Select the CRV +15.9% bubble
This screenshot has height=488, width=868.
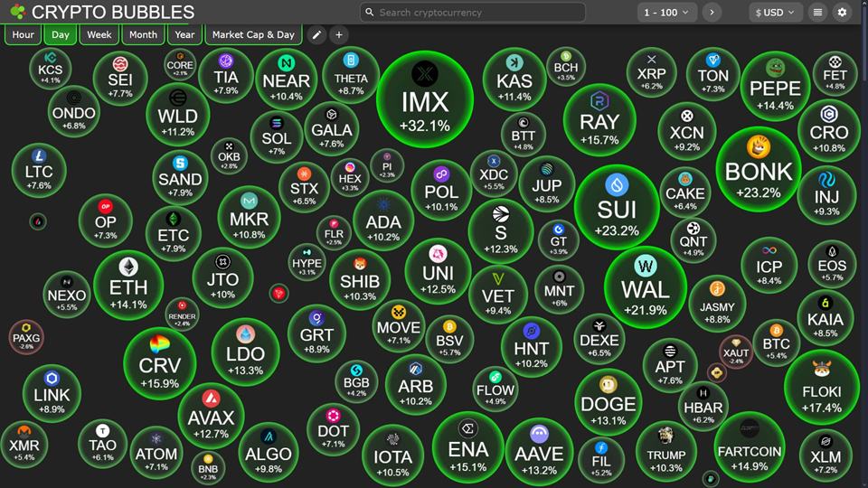(x=159, y=363)
